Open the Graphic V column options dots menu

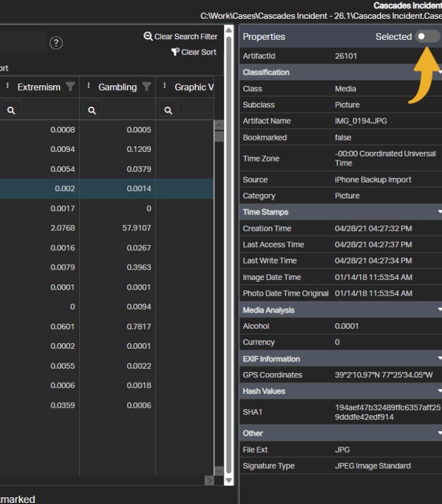pyautogui.click(x=164, y=86)
